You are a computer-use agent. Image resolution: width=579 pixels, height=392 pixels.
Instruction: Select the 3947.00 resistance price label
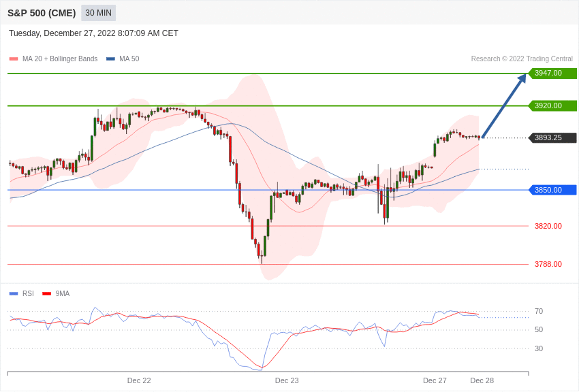552,73
